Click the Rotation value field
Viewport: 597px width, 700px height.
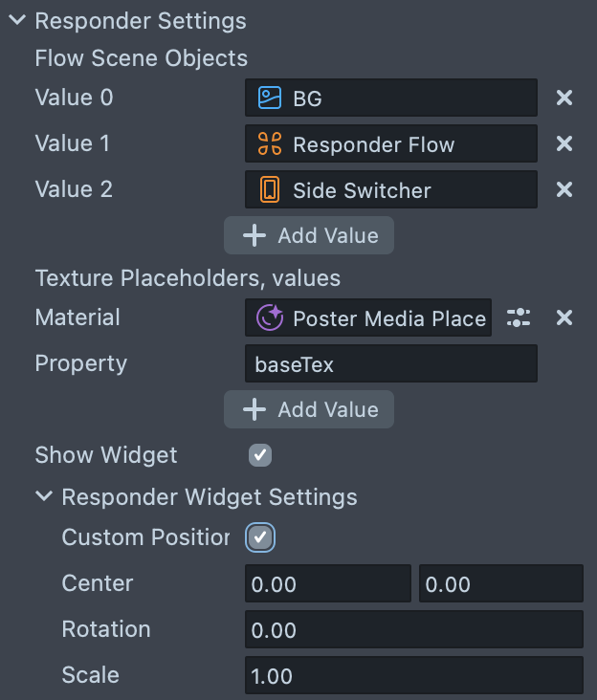[413, 630]
